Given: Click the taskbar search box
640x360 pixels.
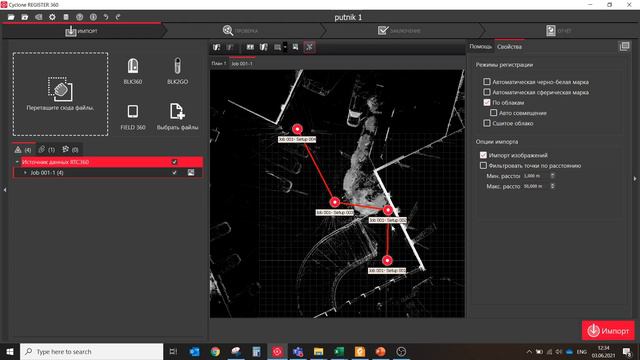Looking at the screenshot, I should pos(91,351).
